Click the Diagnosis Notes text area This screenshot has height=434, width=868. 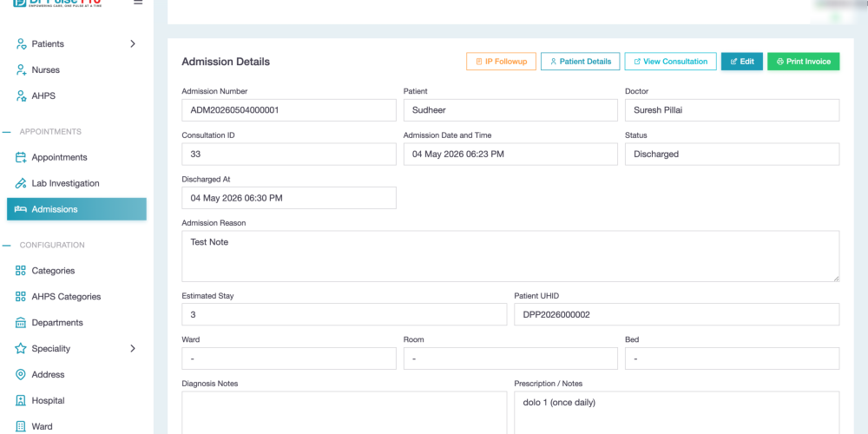pyautogui.click(x=345, y=412)
